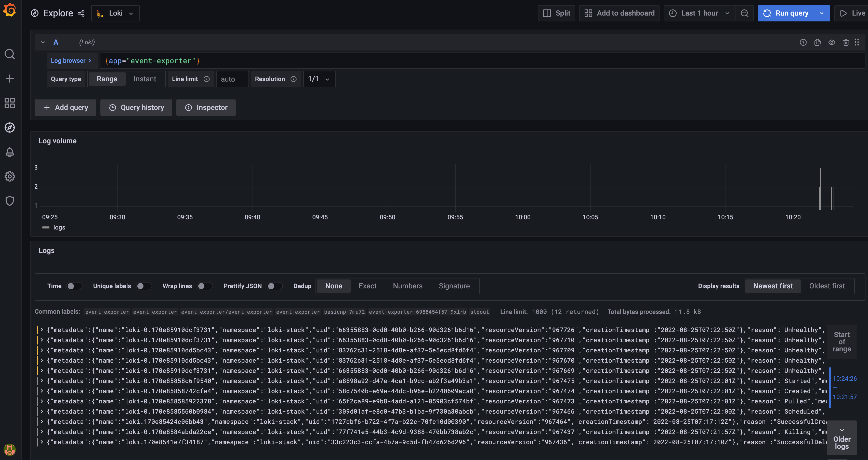Load Older logs

(x=842, y=438)
